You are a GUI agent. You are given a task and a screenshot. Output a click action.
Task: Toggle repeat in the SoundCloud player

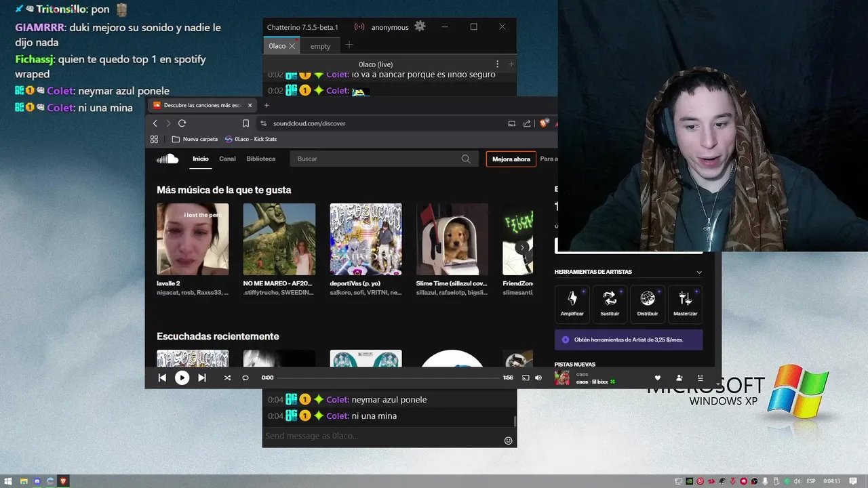coord(245,378)
